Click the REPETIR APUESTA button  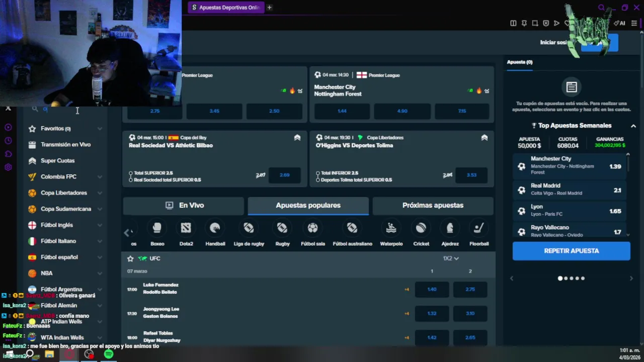[x=572, y=251]
